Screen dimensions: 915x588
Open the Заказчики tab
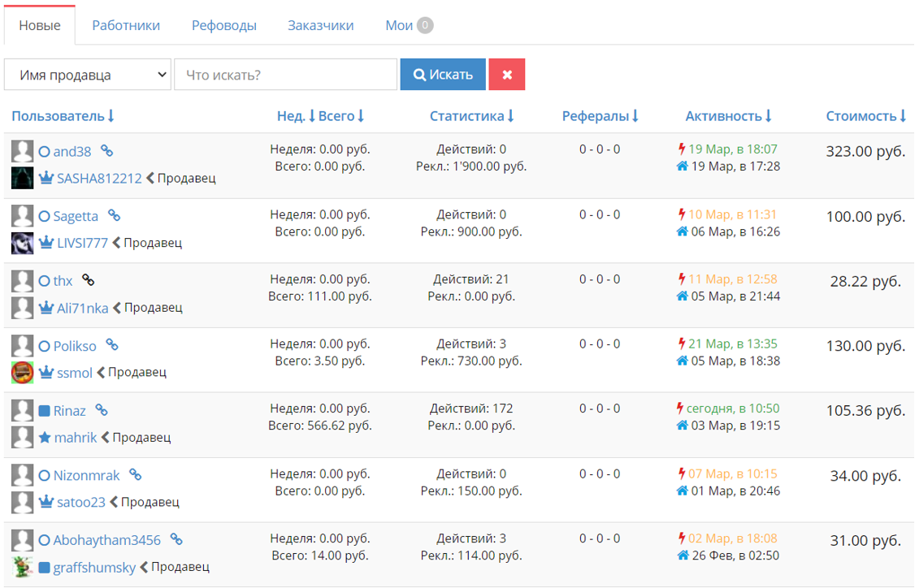[x=320, y=26]
